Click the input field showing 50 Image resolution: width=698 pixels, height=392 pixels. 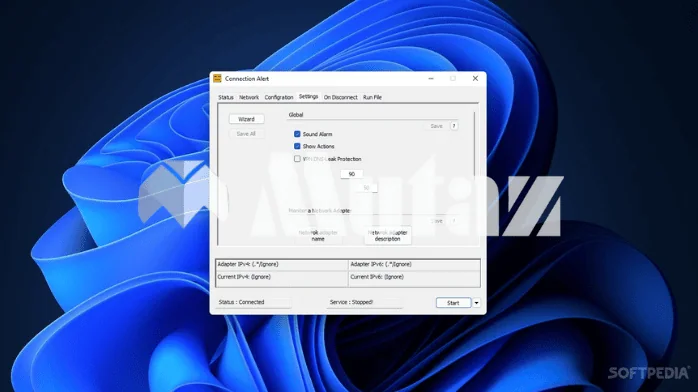pyautogui.click(x=366, y=188)
